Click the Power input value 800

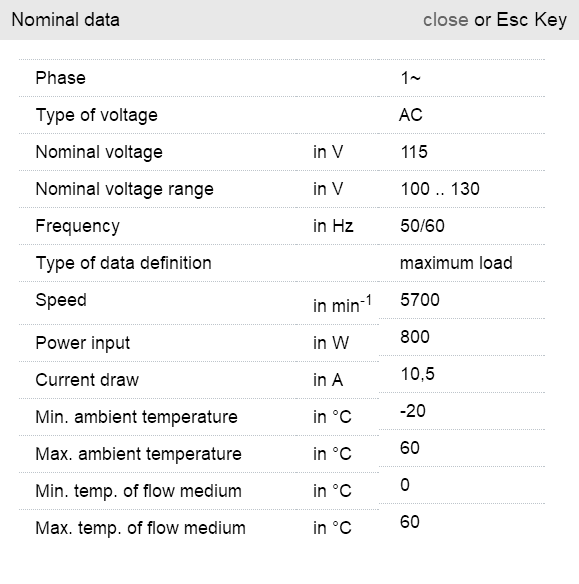[415, 337]
